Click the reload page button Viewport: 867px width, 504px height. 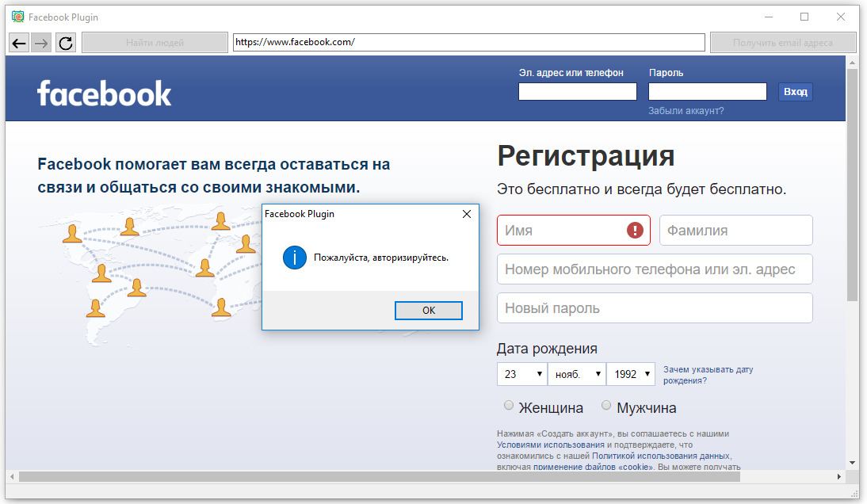66,43
